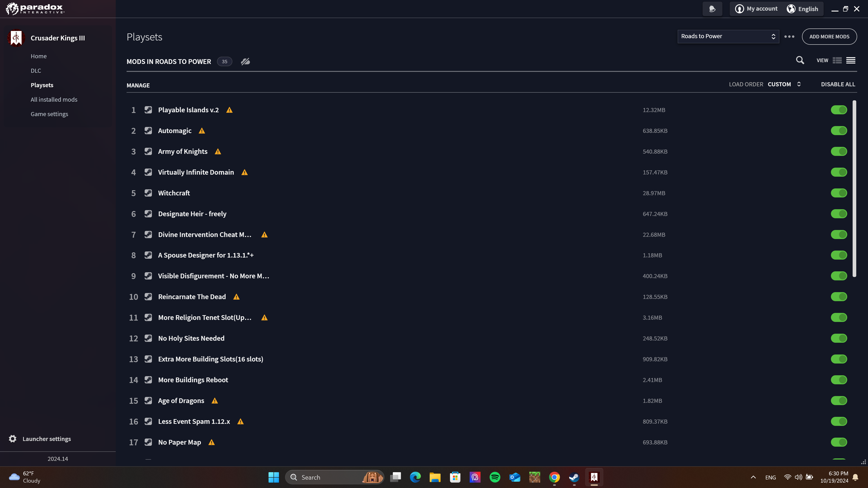Open the English language selector

coord(802,9)
